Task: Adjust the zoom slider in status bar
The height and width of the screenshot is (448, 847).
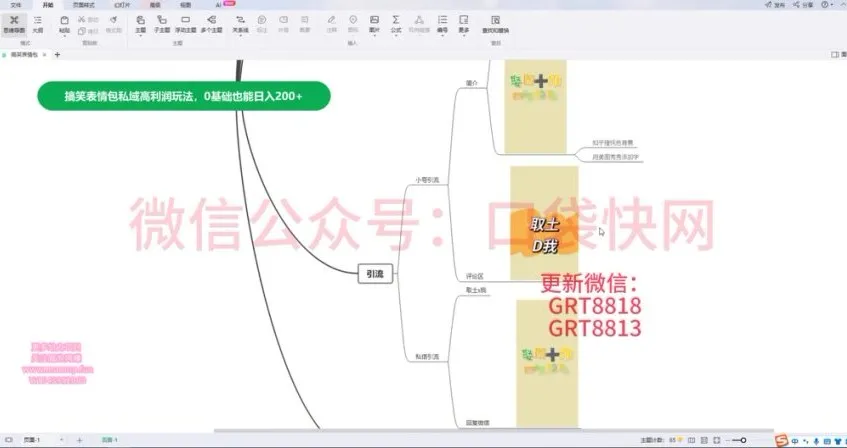Action: [744, 440]
